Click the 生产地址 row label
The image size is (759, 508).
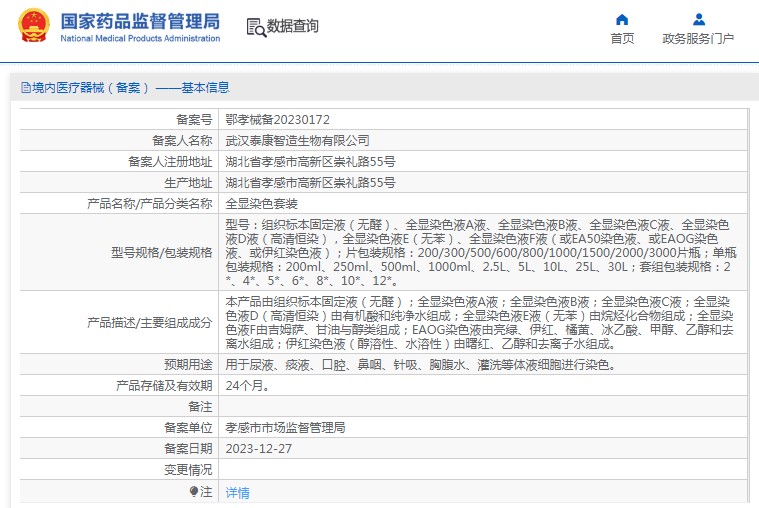188,183
